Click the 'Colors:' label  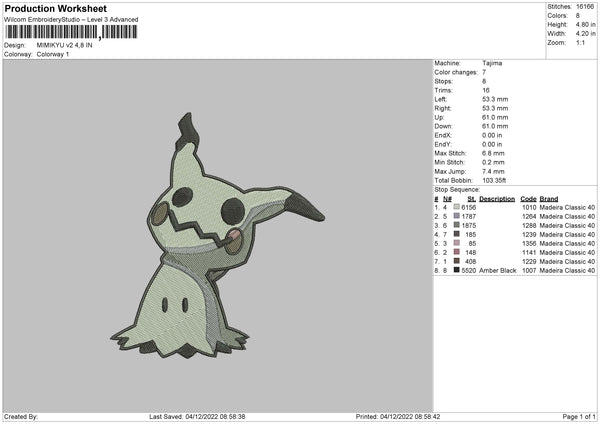(x=558, y=16)
